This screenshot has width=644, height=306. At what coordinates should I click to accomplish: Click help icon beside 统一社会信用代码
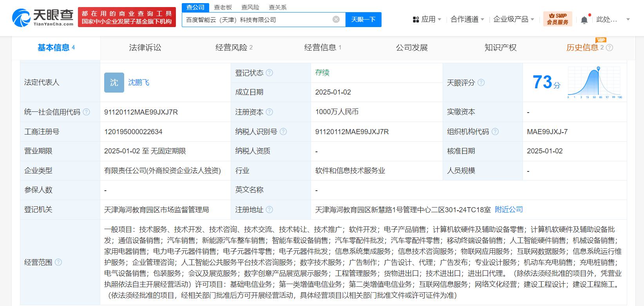tap(87, 112)
